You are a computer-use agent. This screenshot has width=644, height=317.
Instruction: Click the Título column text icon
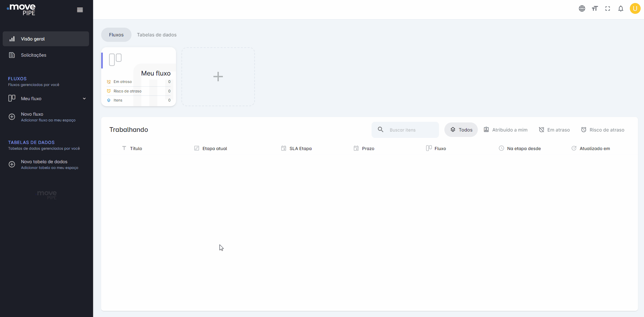pyautogui.click(x=124, y=148)
